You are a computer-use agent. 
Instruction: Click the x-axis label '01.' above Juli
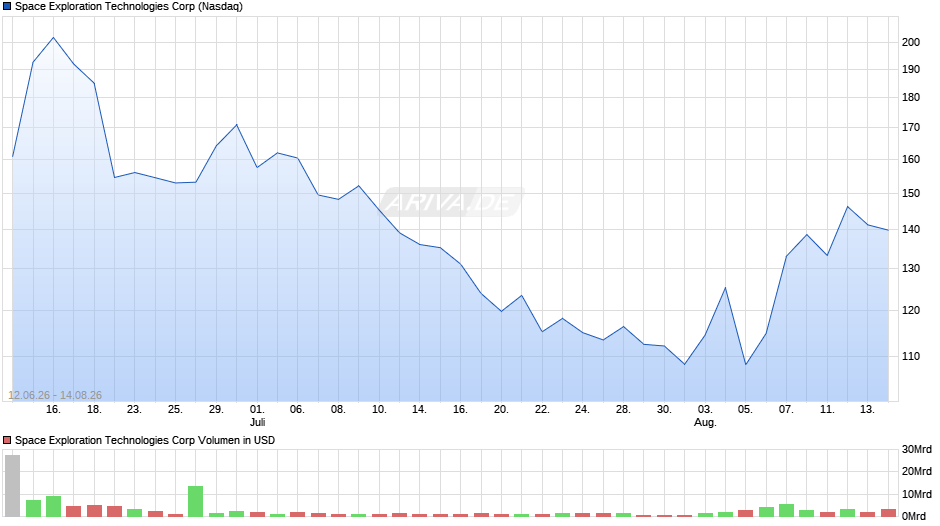click(x=257, y=409)
